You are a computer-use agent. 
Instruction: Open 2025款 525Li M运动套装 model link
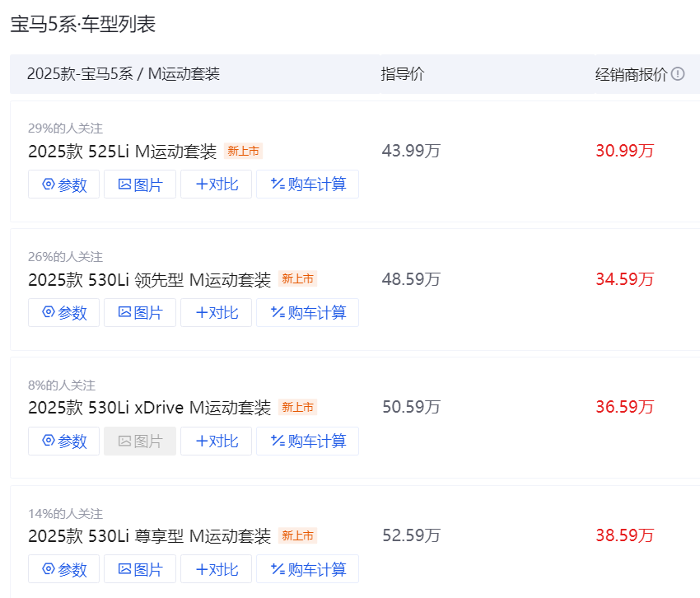(x=123, y=152)
